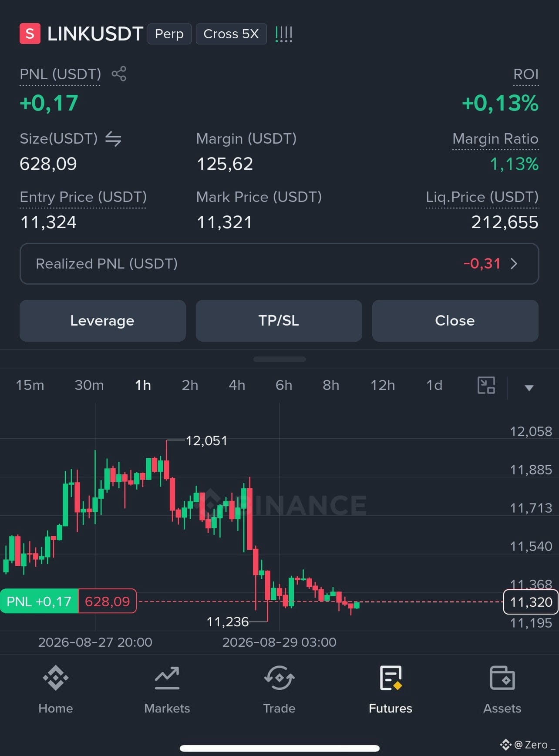
Task: Tap the 628,09 position size tag on chart
Action: tap(108, 601)
